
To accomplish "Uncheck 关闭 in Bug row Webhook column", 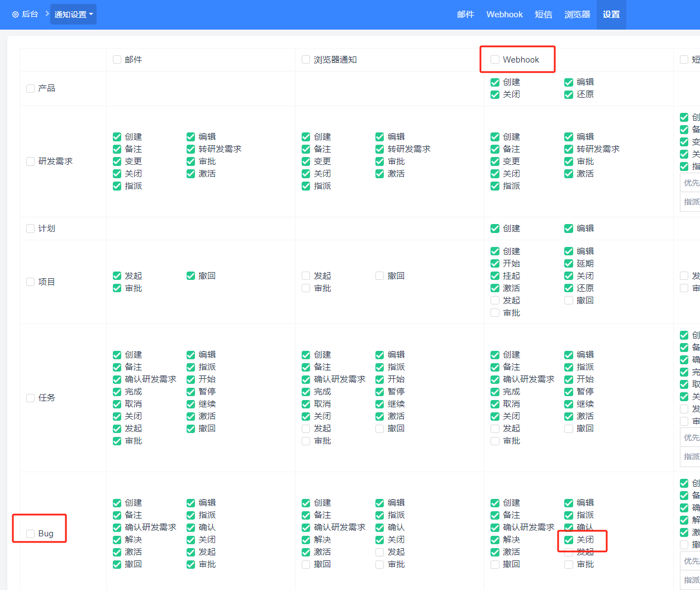I will pyautogui.click(x=569, y=540).
